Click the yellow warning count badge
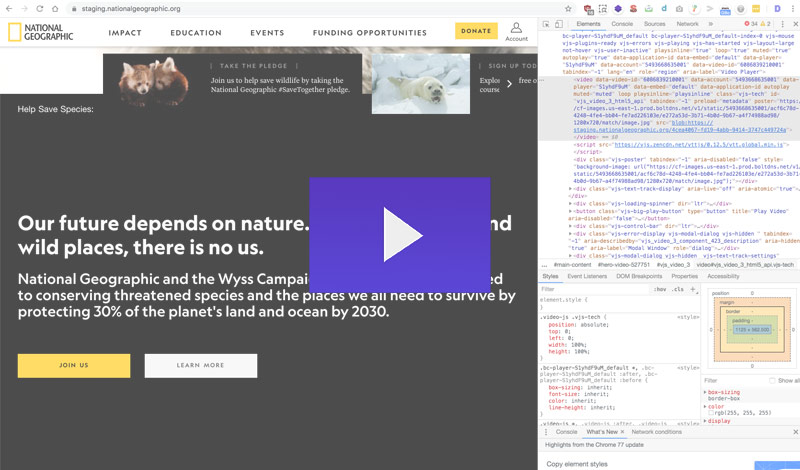Viewport: 800px width, 470px height. click(765, 24)
